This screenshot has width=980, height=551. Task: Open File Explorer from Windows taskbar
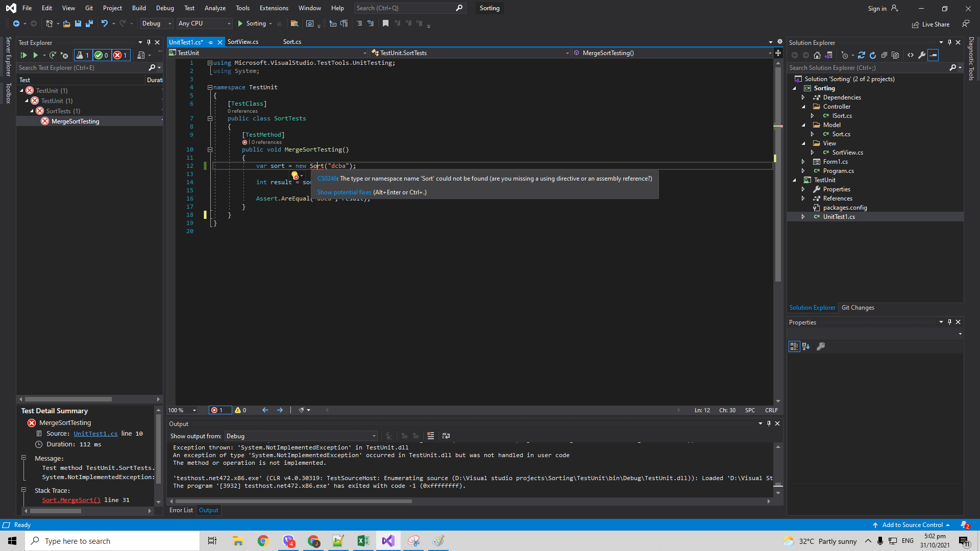pos(238,541)
